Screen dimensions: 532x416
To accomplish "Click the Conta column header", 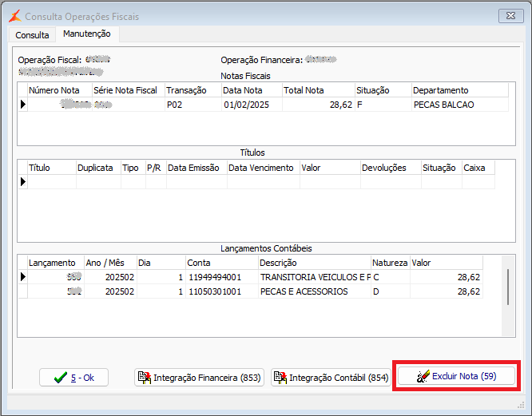I will (222, 263).
